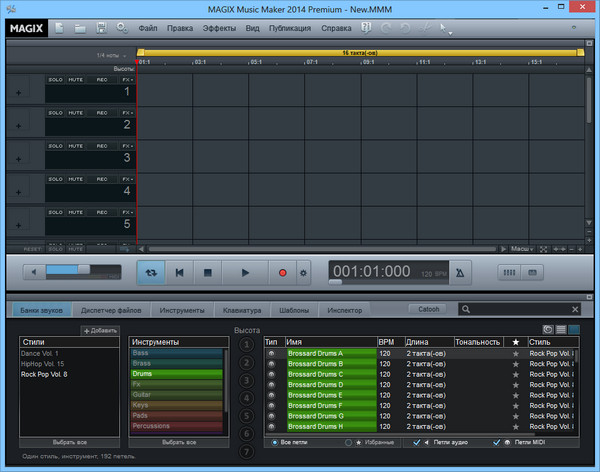600x472 pixels.
Task: Adjust the master volume slider
Action: [82, 270]
